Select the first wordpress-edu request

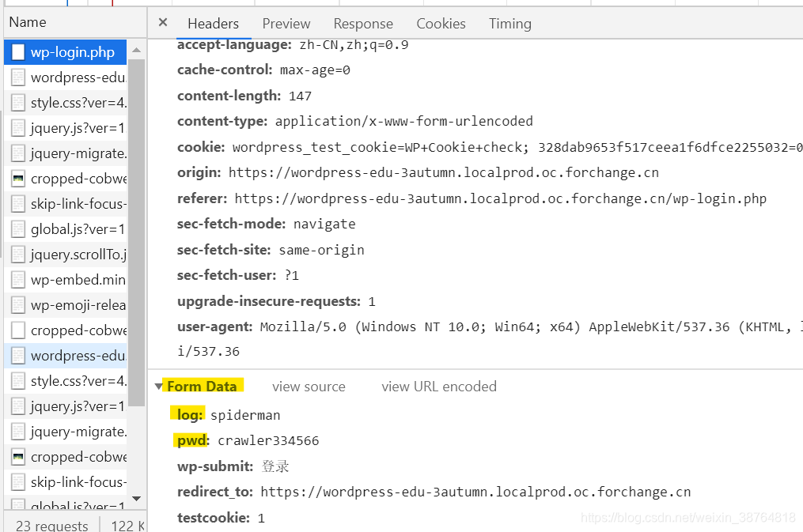(x=66, y=77)
